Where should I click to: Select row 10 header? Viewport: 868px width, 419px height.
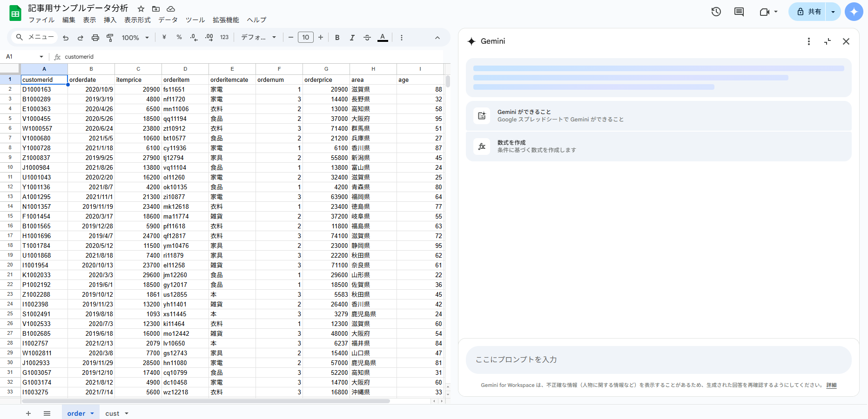(10, 167)
